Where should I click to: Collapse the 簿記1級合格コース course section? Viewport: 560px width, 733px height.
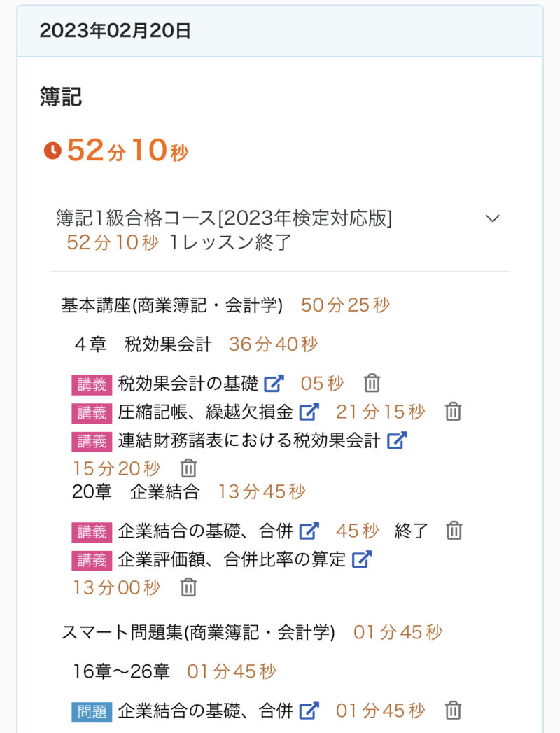pyautogui.click(x=493, y=218)
